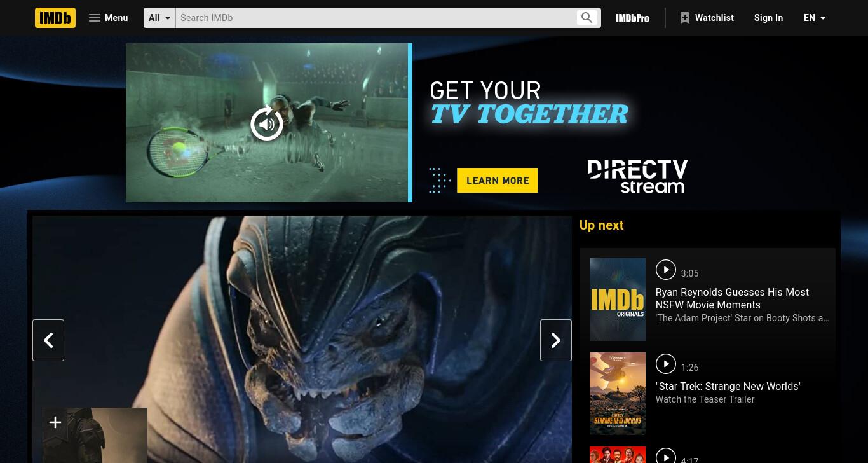Play the Star Trek teaser trailer
The height and width of the screenshot is (463, 868).
coord(666,364)
